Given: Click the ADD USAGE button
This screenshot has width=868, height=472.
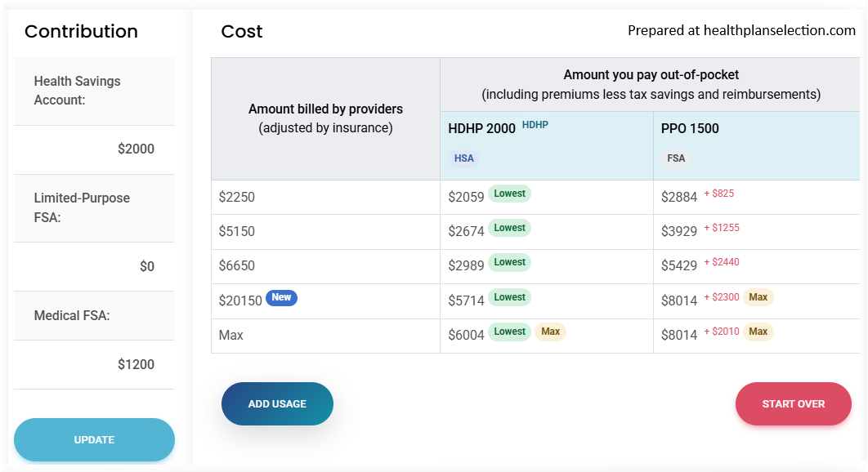Looking at the screenshot, I should [277, 404].
